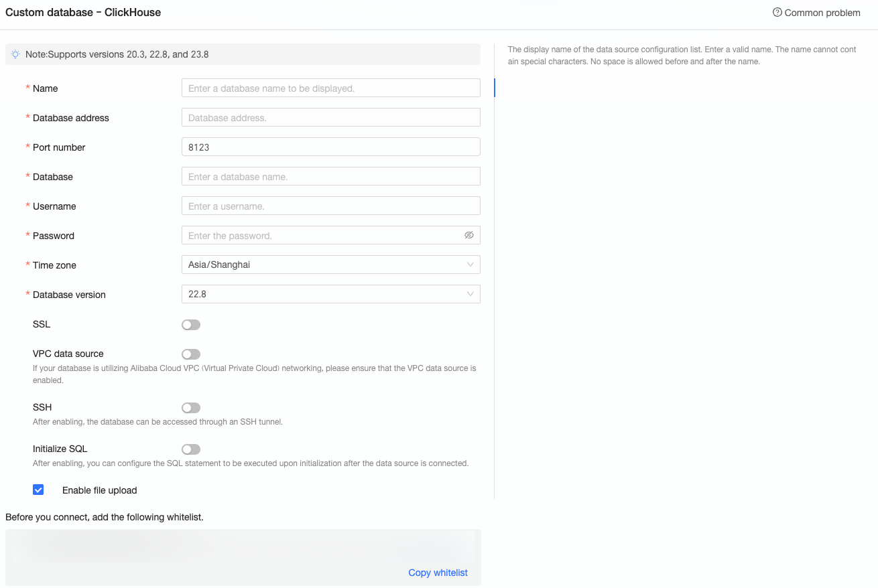The image size is (878, 588).
Task: Click the VPC data source label
Action: 68,354
